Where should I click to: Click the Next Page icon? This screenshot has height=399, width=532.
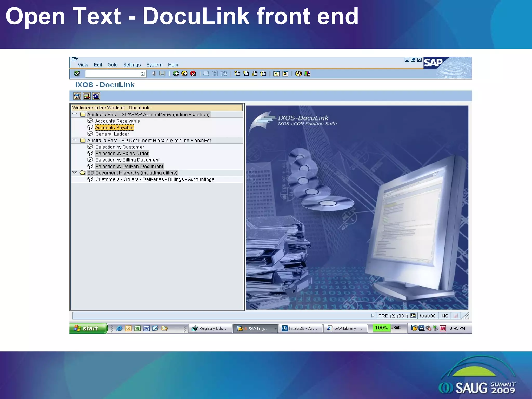coord(255,74)
